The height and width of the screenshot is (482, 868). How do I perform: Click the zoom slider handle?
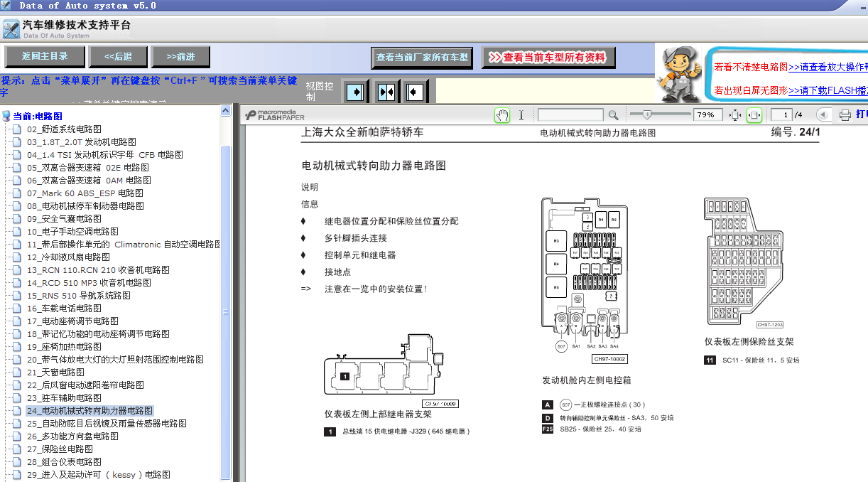pyautogui.click(x=647, y=114)
